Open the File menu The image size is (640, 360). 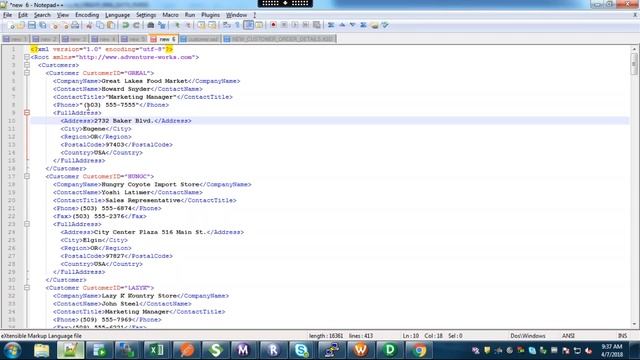7,15
